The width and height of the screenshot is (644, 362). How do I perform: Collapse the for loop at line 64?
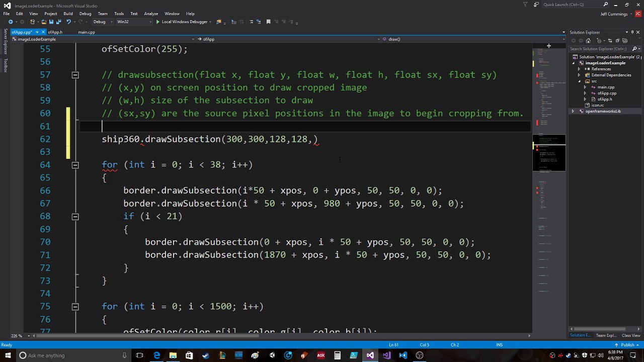click(75, 165)
